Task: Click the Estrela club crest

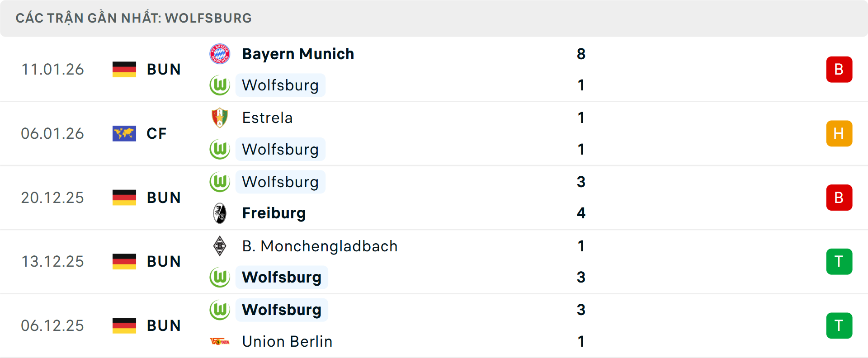Action: click(x=220, y=118)
